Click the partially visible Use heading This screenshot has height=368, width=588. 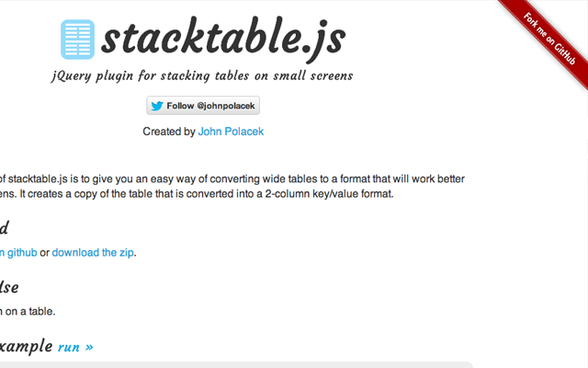coord(9,287)
